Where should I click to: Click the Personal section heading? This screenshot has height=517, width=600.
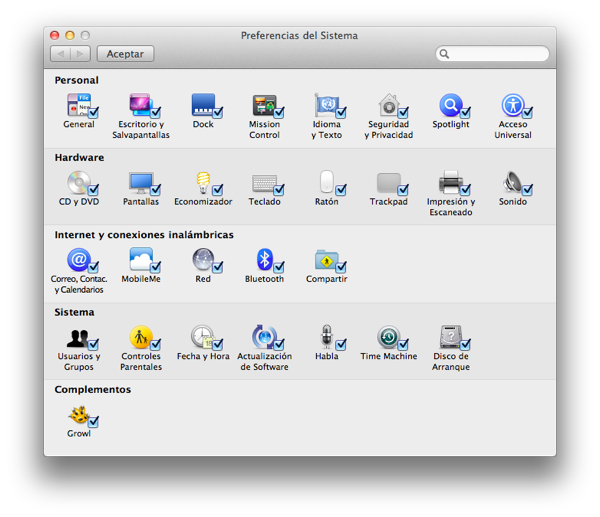tap(77, 80)
